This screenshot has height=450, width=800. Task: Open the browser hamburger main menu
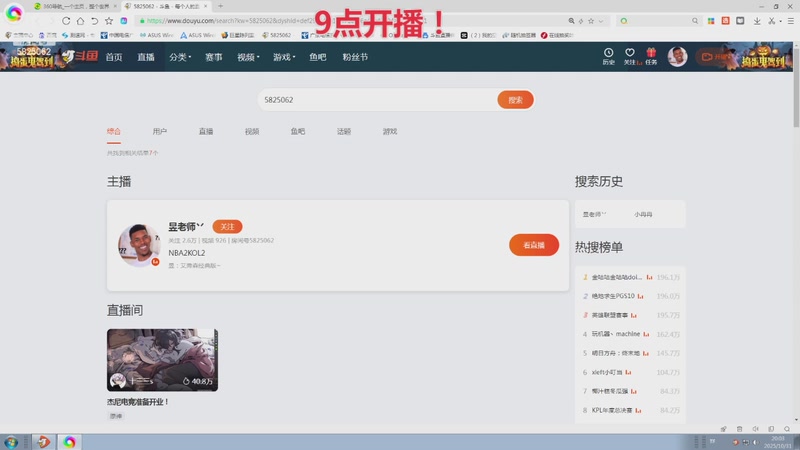[791, 21]
